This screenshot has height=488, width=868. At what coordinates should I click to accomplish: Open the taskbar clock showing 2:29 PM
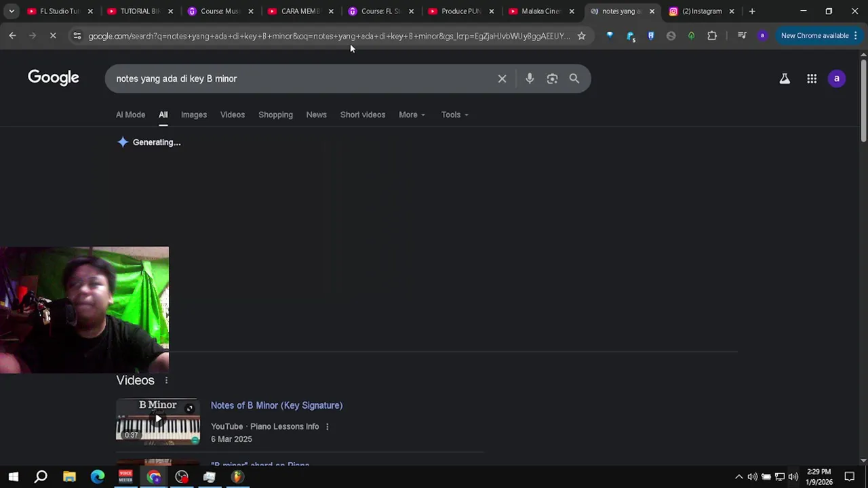pyautogui.click(x=819, y=476)
